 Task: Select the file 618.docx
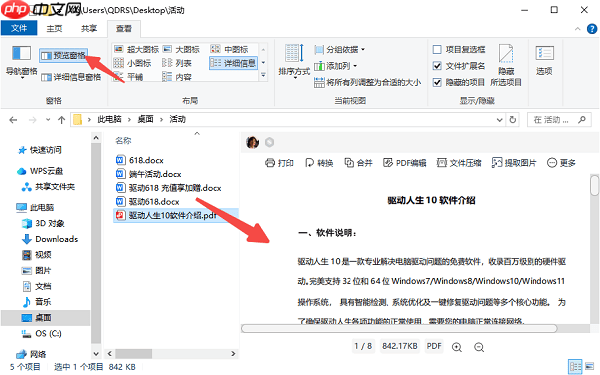pos(140,160)
